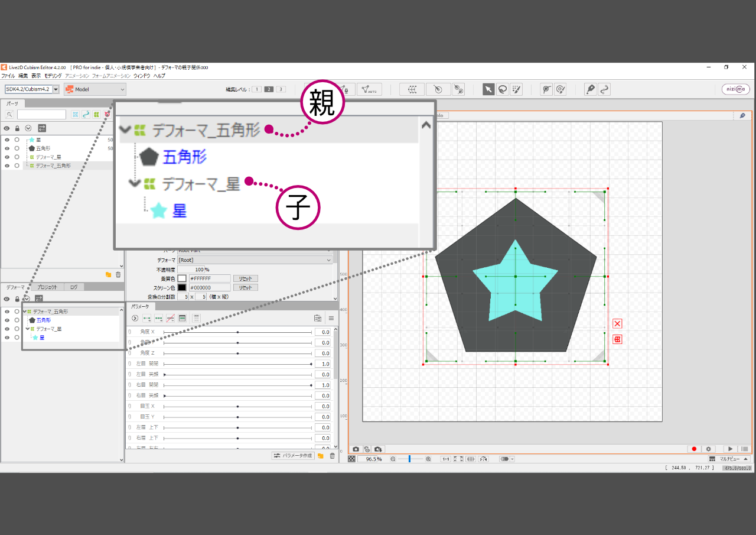Toggle lock circle for 星 in Parts panel
Image resolution: width=756 pixels, height=535 pixels.
(17, 140)
